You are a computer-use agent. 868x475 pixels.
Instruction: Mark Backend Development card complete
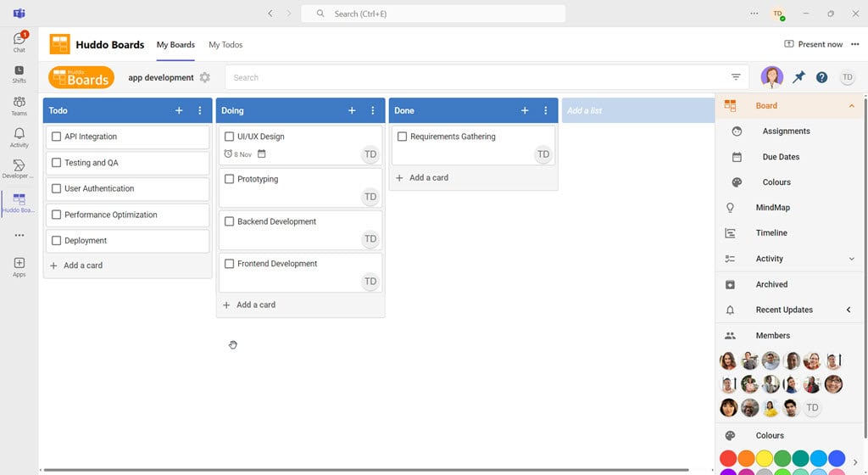coord(229,221)
